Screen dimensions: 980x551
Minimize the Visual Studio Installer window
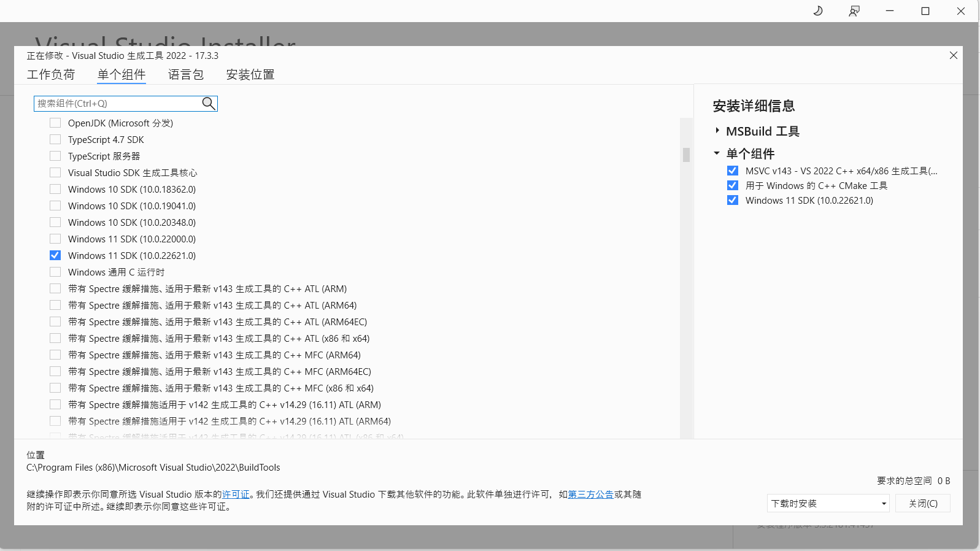pyautogui.click(x=890, y=11)
